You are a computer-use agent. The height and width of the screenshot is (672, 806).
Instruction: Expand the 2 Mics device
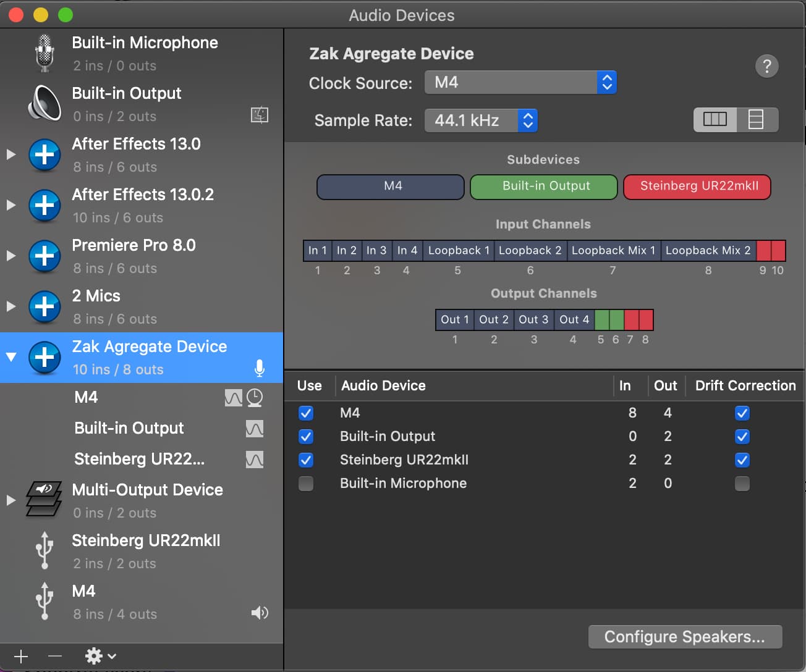[11, 306]
